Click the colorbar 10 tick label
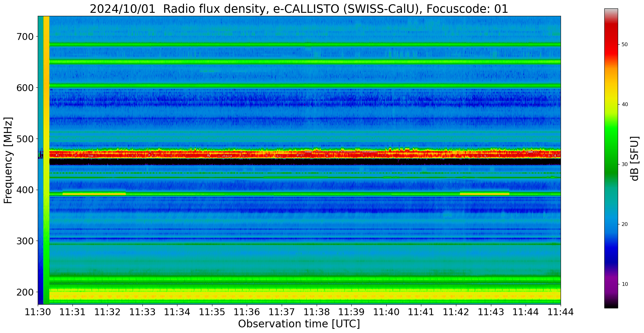Image resolution: width=644 pixels, height=333 pixels. [x=625, y=284]
